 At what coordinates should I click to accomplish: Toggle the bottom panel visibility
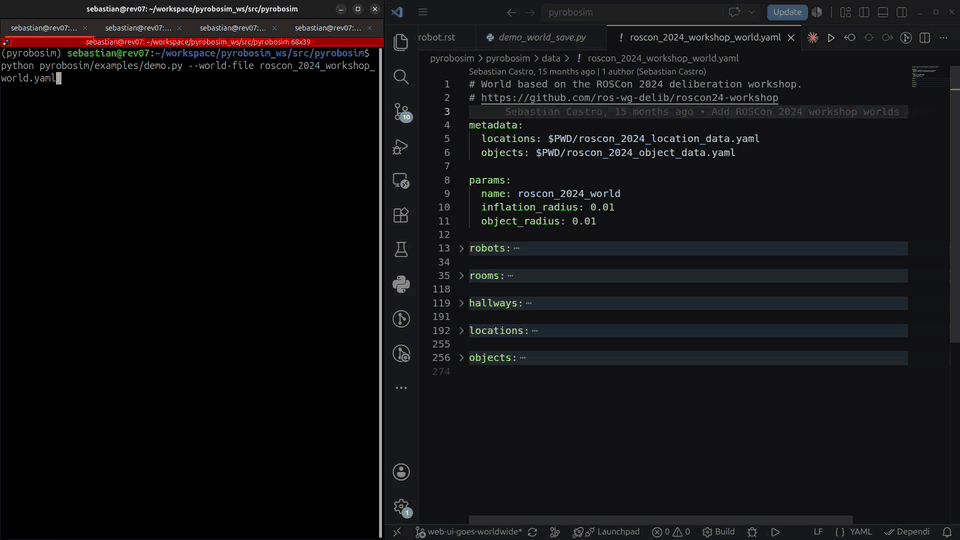(x=883, y=12)
